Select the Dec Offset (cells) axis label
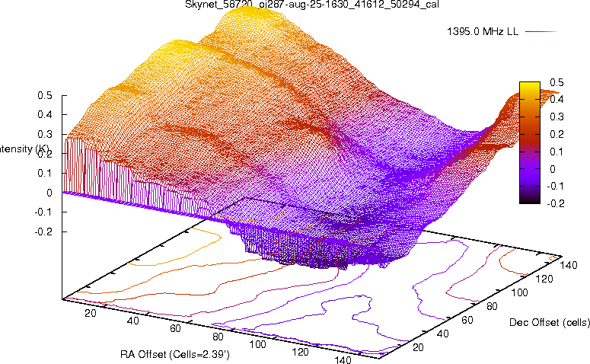The image size is (590, 364). [x=550, y=322]
